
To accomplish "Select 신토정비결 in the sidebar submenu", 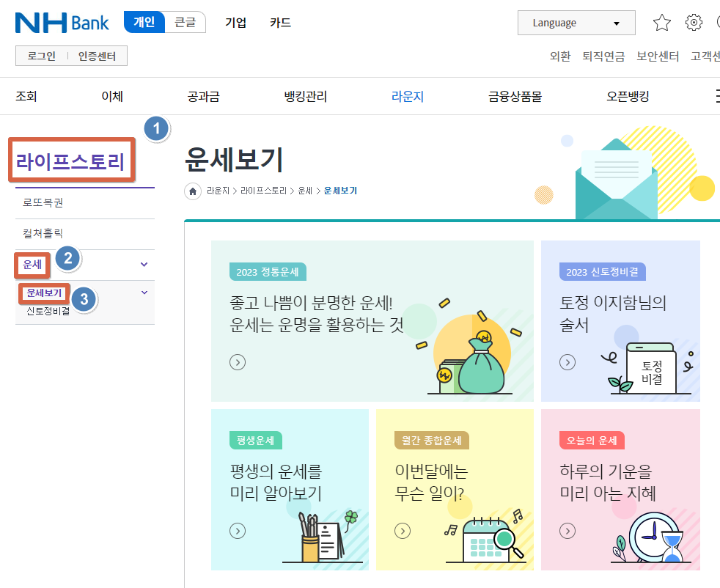I will point(48,311).
